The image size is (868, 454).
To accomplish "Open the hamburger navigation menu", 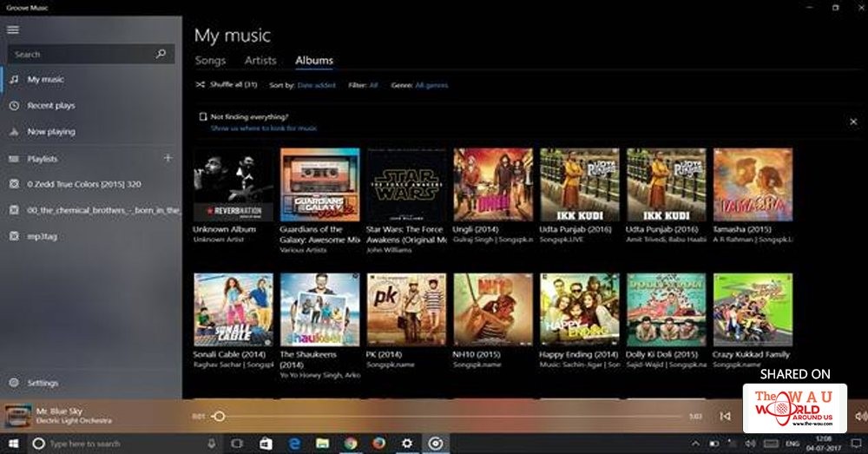I will [x=13, y=30].
